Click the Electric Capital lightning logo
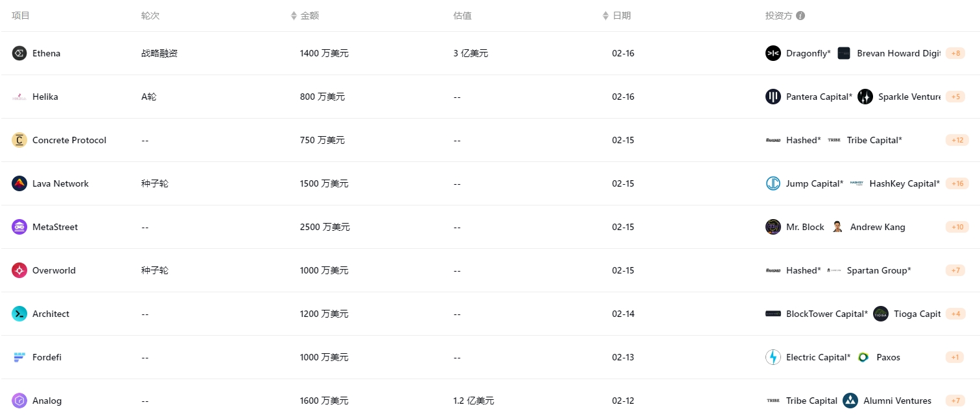 (x=773, y=357)
